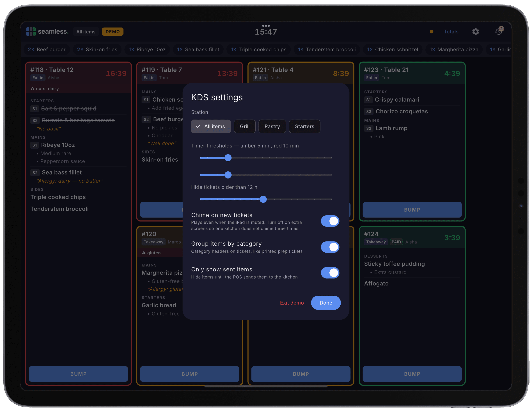This screenshot has height=412, width=532.
Task: Bump ticket #118 Table 12
Action: pos(78,374)
